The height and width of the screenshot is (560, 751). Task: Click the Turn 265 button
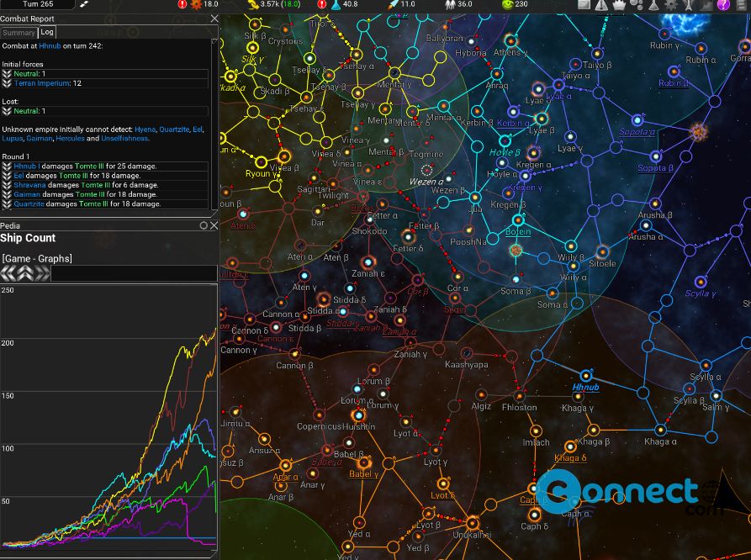(38, 4)
